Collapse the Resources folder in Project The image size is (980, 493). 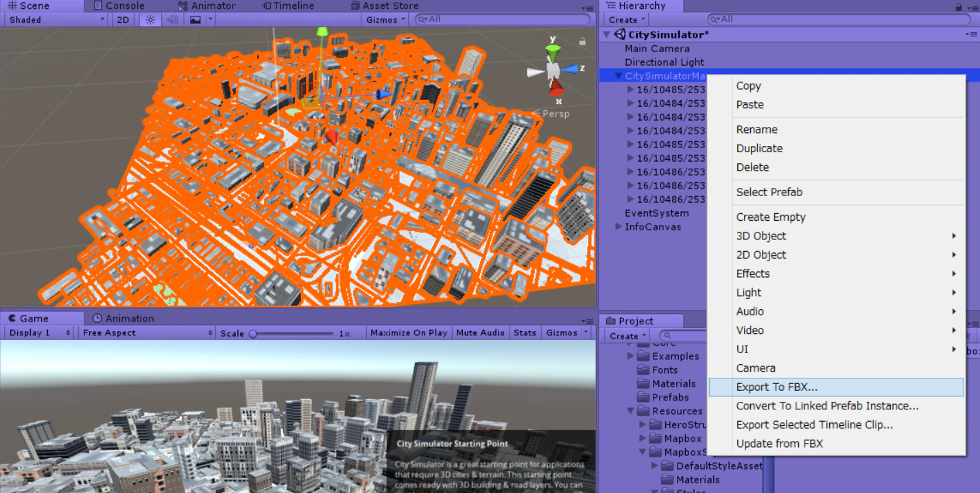click(x=630, y=411)
